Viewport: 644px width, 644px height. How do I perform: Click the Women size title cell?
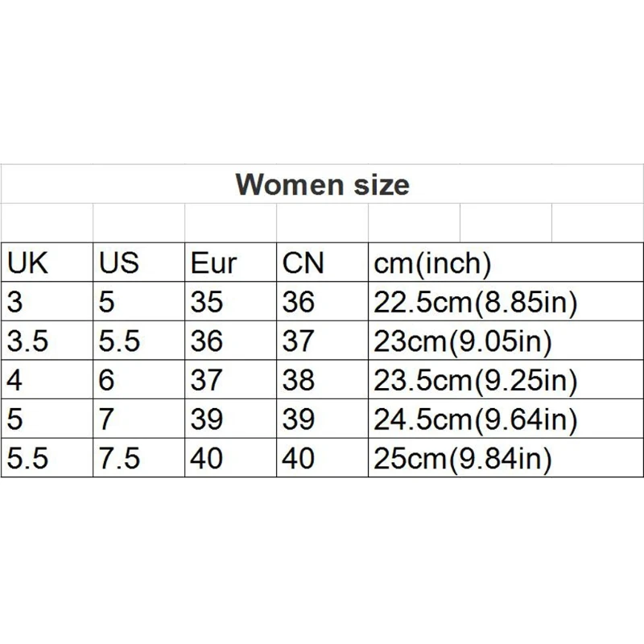click(x=322, y=184)
